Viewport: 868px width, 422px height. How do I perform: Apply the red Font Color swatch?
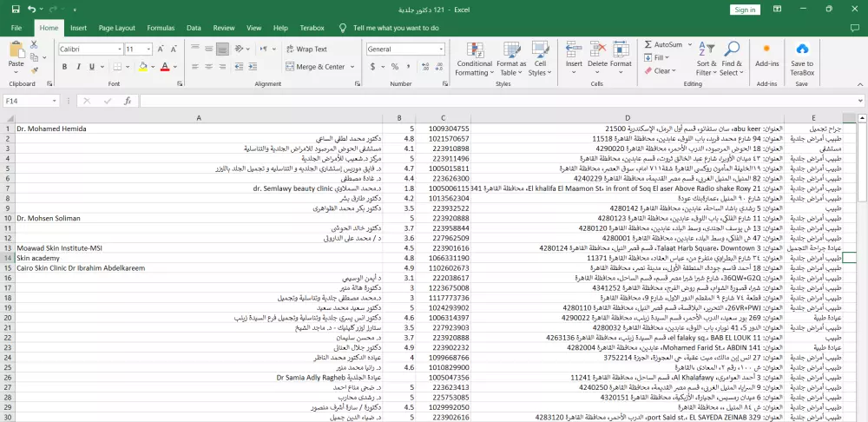tap(164, 67)
